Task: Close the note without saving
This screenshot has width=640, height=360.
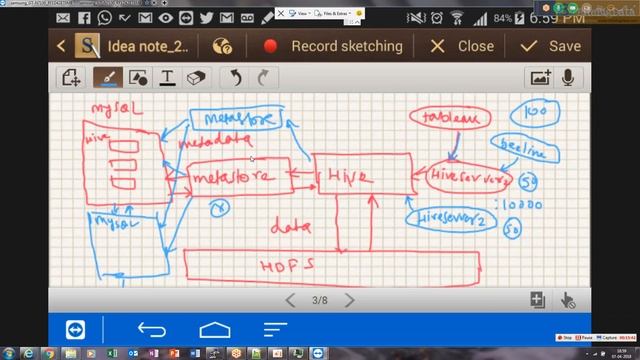Action: [462, 46]
